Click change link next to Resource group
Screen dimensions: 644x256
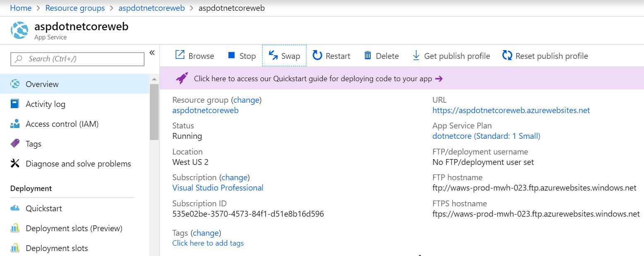(246, 100)
